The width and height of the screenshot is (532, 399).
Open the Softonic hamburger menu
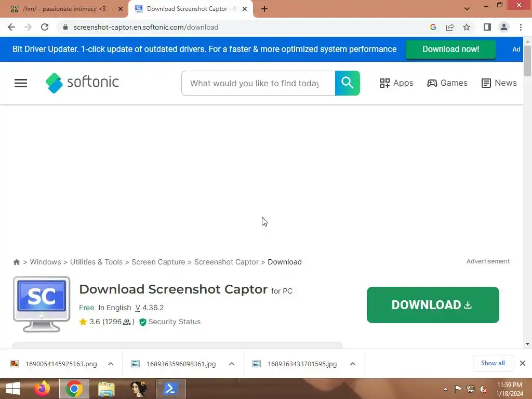tap(21, 83)
